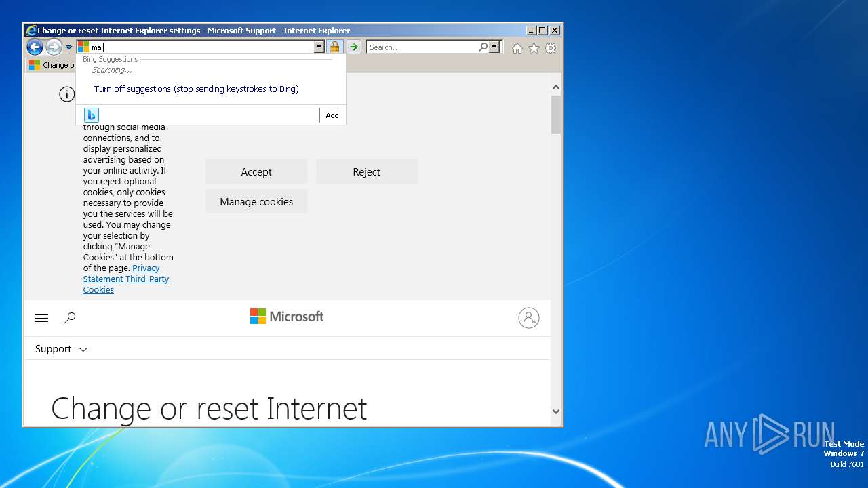The height and width of the screenshot is (488, 868).
Task: Click the Microsoft logo
Action: [287, 317]
